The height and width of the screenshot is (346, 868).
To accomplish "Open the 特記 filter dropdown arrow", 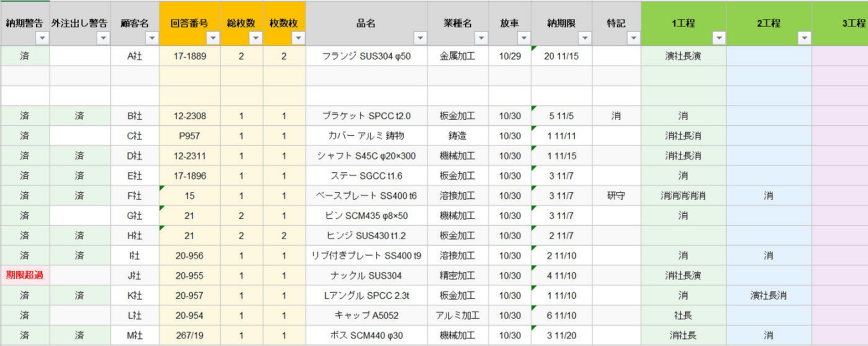I will pos(633,38).
